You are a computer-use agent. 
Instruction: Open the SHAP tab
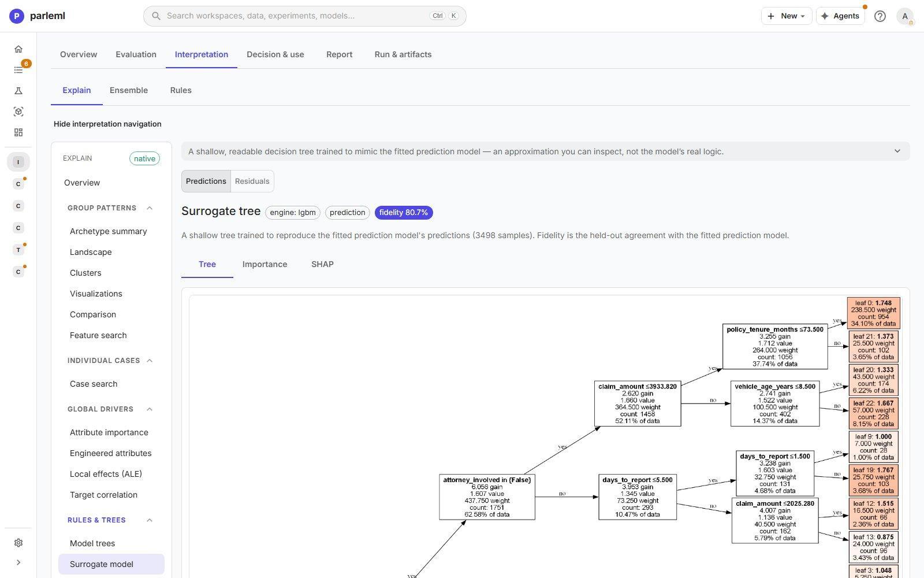point(322,264)
